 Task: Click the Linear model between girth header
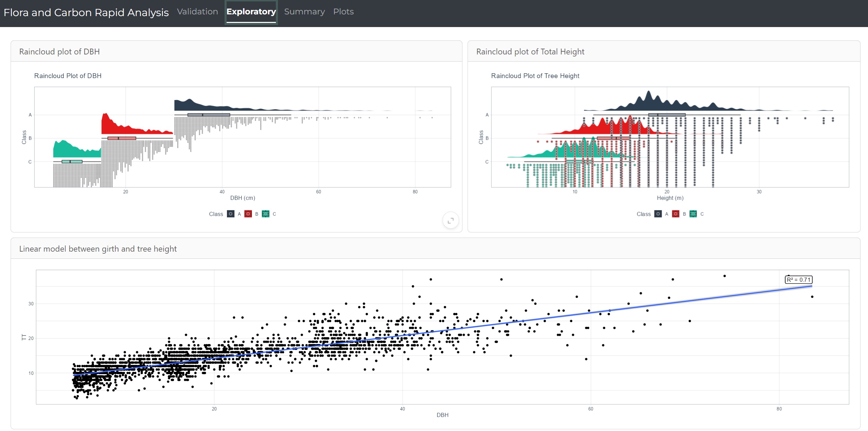(x=98, y=249)
